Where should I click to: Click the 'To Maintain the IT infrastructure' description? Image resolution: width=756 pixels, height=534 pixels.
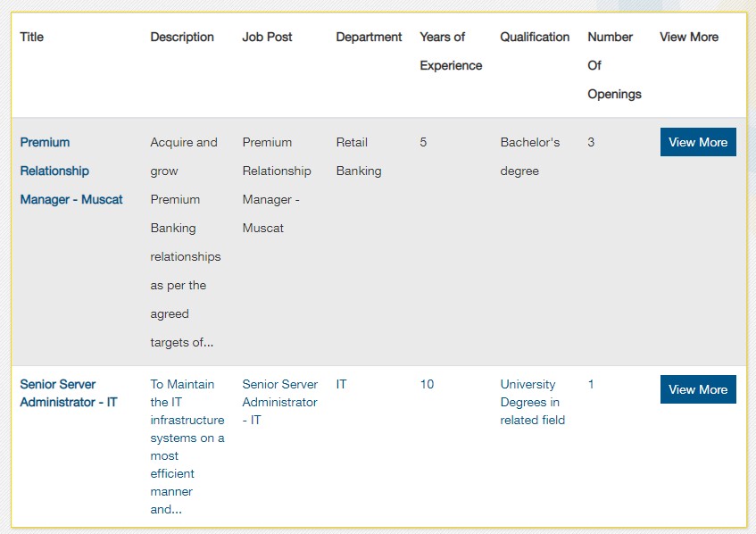[187, 446]
